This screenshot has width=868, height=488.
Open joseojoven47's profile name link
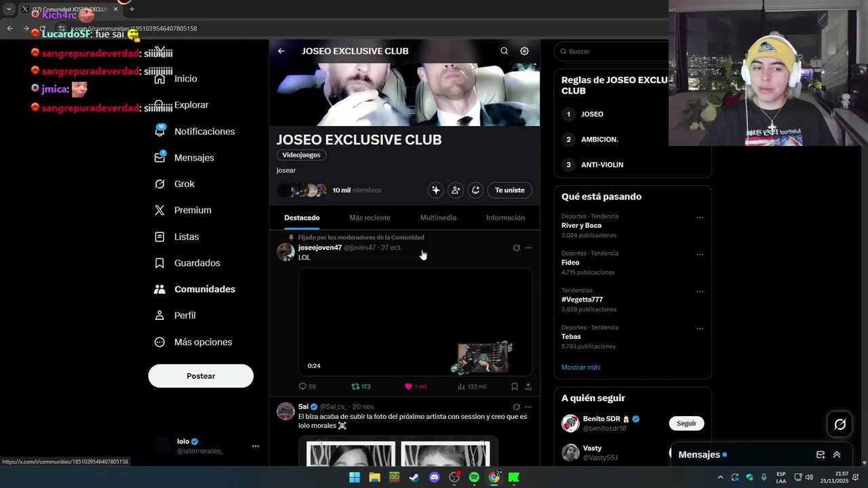(320, 247)
